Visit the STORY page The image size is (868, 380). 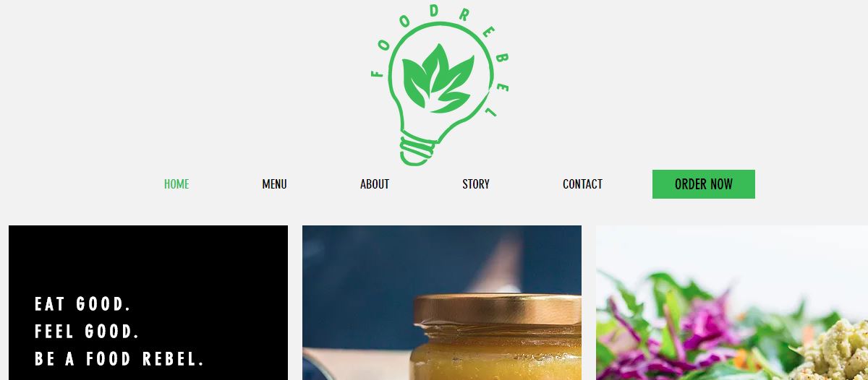pos(476,184)
